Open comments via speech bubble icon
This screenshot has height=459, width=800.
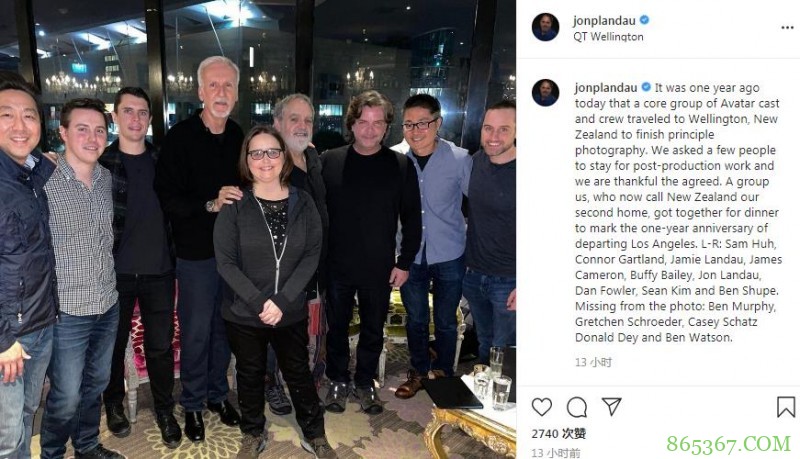[x=577, y=407]
